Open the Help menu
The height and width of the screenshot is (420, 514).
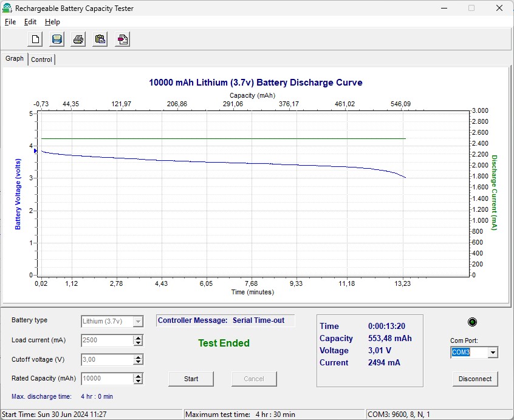pos(52,22)
